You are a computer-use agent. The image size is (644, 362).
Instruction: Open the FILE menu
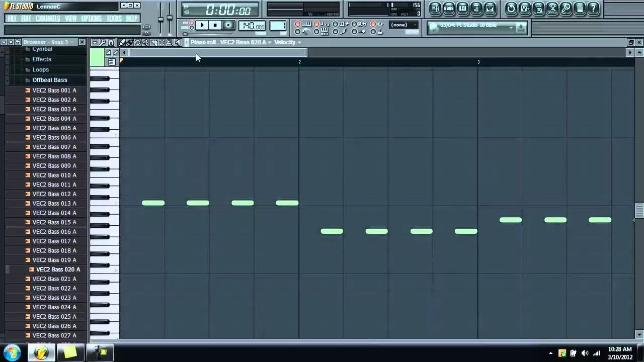pos(12,19)
